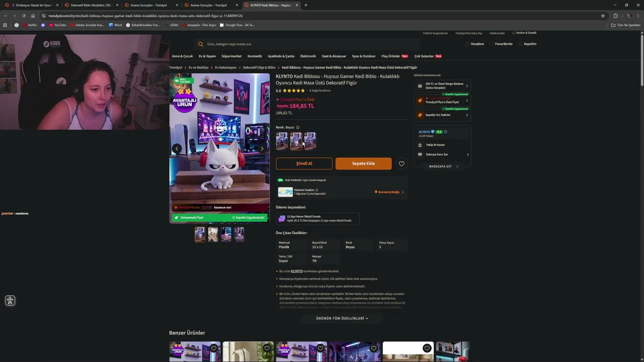The height and width of the screenshot is (362, 644).
Task: Expand Ürünün Tüm Özellikleri section
Action: [x=342, y=318]
